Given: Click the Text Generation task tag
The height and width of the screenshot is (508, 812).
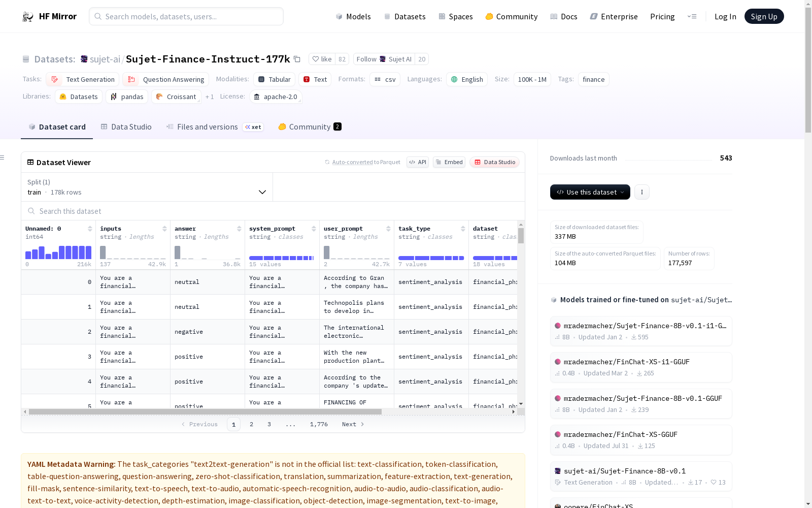Looking at the screenshot, I should (83, 79).
